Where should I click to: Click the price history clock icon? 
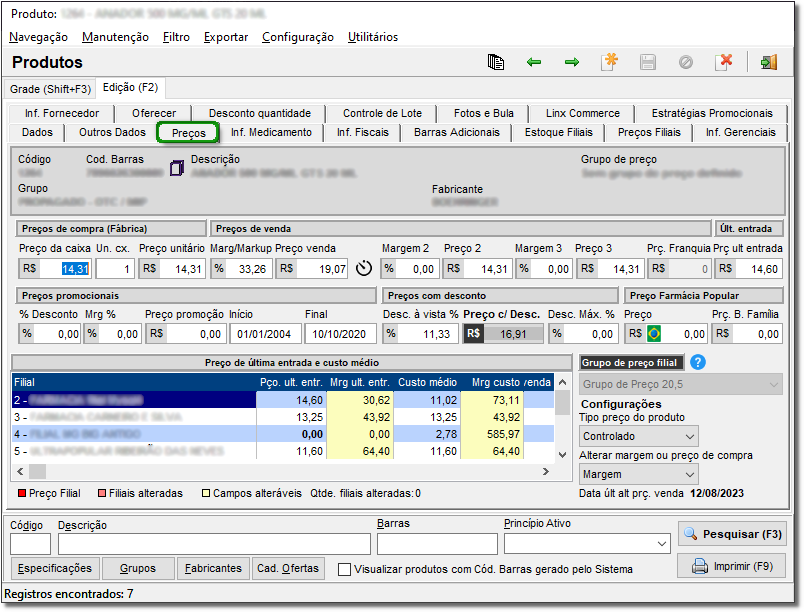click(x=364, y=269)
